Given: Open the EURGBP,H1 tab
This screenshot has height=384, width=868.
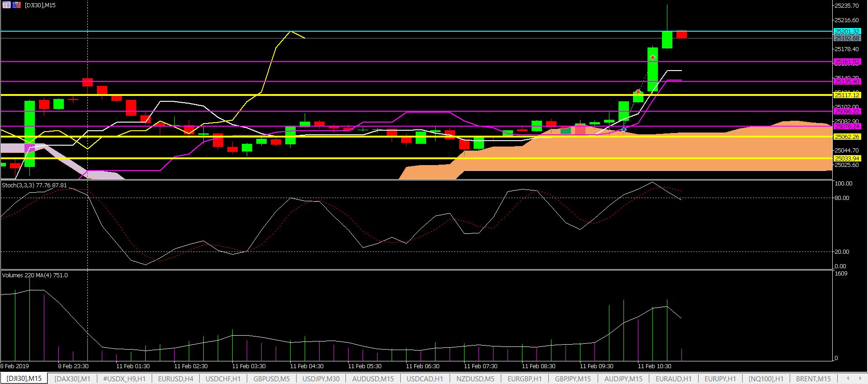Looking at the screenshot, I should tap(525, 379).
